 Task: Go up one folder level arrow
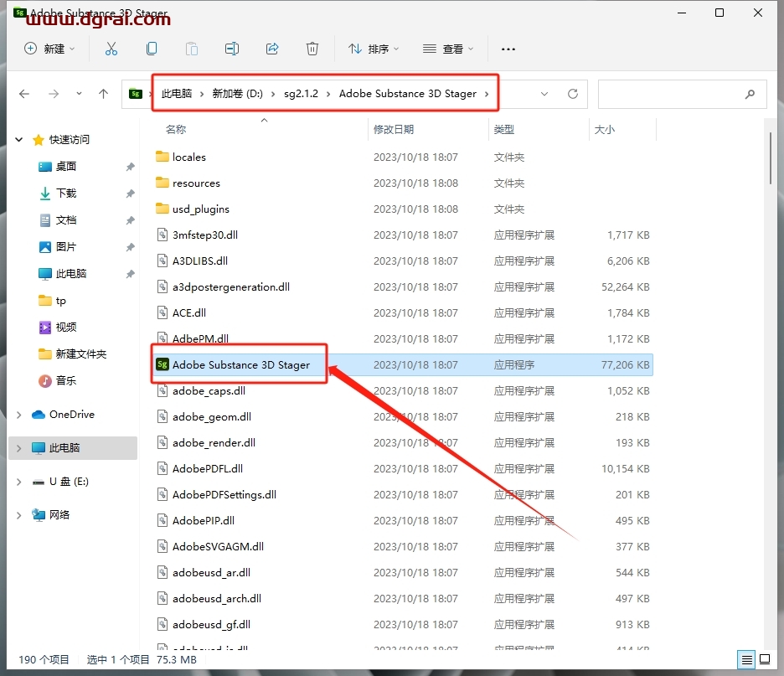tap(104, 94)
